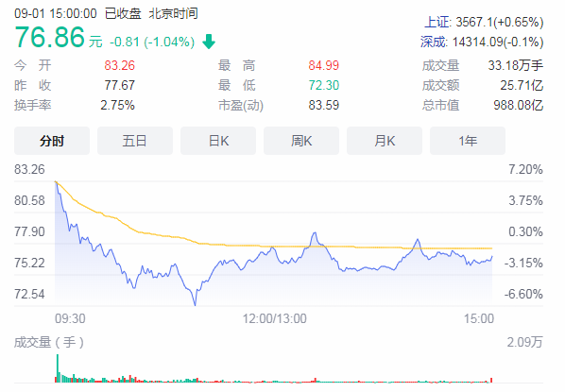Viewport: 565px width, 392px height.
Task: Click the green down-arrow price indicator
Action: click(x=209, y=42)
